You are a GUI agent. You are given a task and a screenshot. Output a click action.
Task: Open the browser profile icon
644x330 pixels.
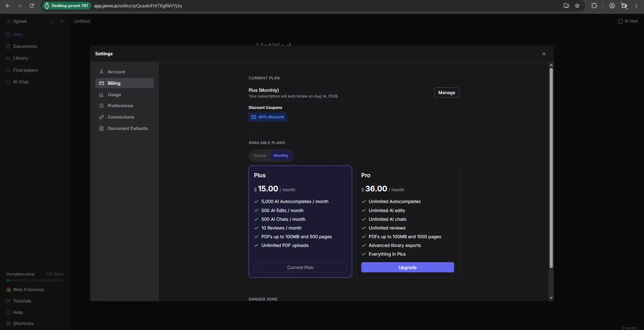pyautogui.click(x=612, y=6)
